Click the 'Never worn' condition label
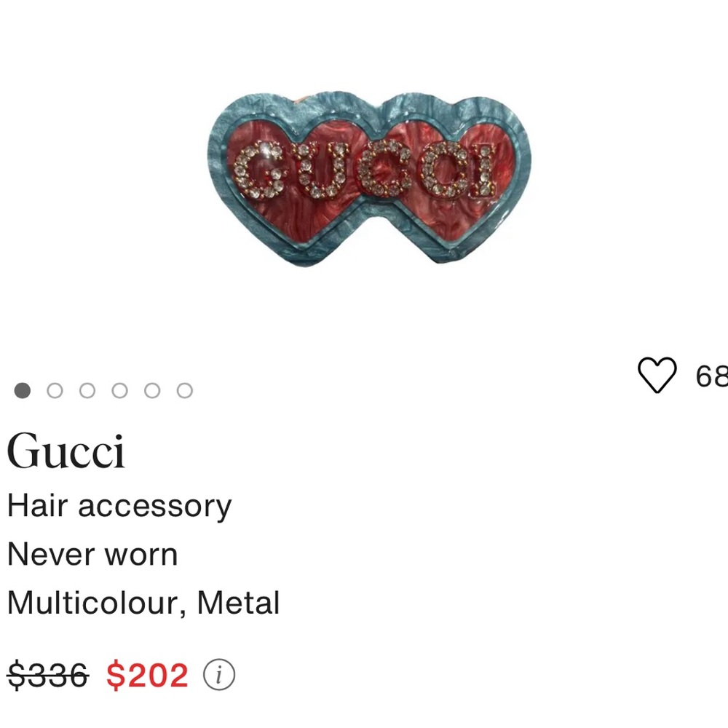This screenshot has height=728, width=728. [x=93, y=554]
